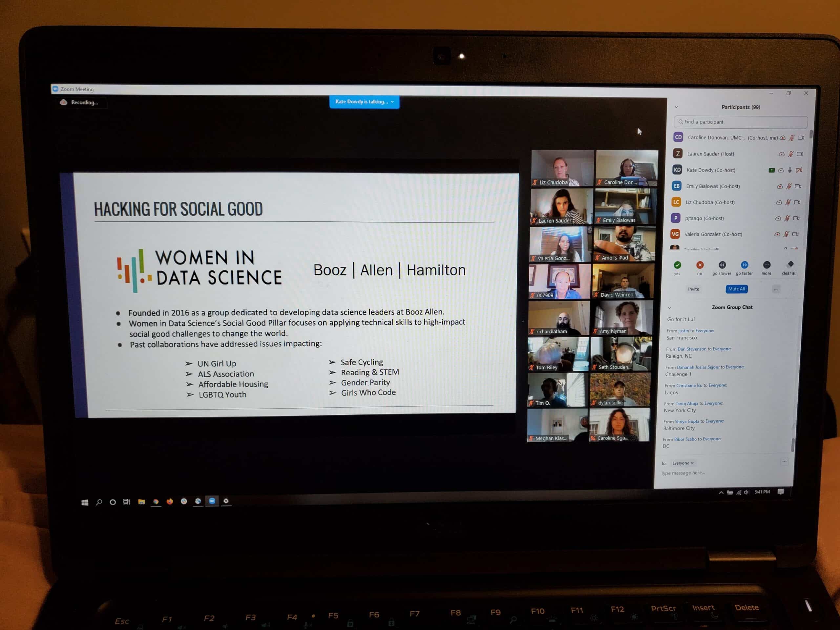
Task: Collapse the Zoom Group Chat chevron
Action: pyautogui.click(x=669, y=307)
